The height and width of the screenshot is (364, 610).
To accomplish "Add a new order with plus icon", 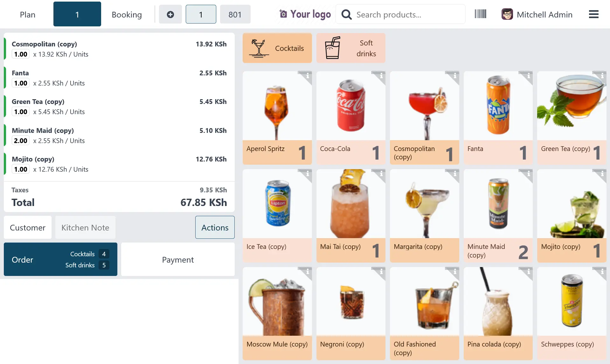I will point(170,14).
